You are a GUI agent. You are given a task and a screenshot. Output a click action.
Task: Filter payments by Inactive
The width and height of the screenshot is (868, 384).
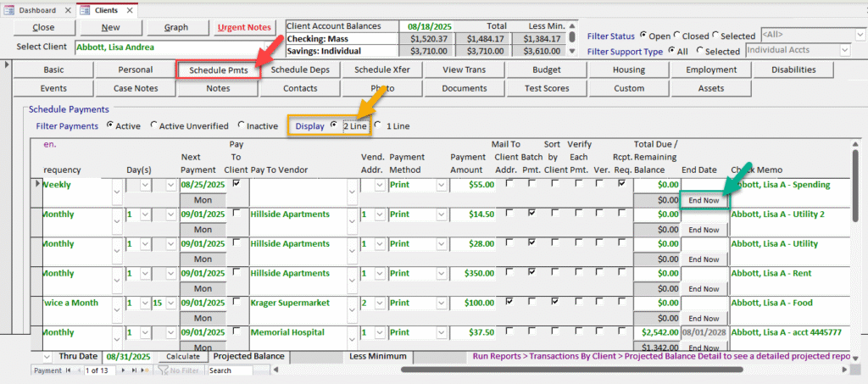pyautogui.click(x=242, y=126)
